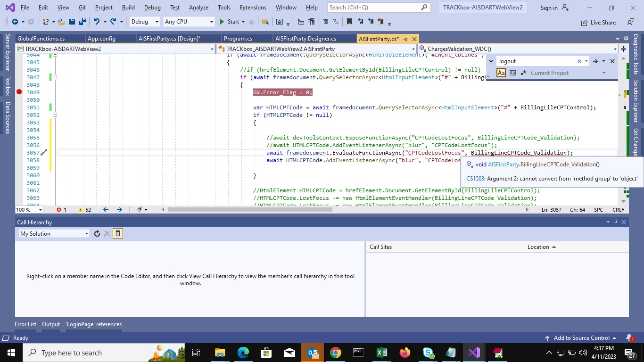Screen dimensions: 644x362
Task: Click the breakpoint dot on line 3049
Action: click(19, 92)
